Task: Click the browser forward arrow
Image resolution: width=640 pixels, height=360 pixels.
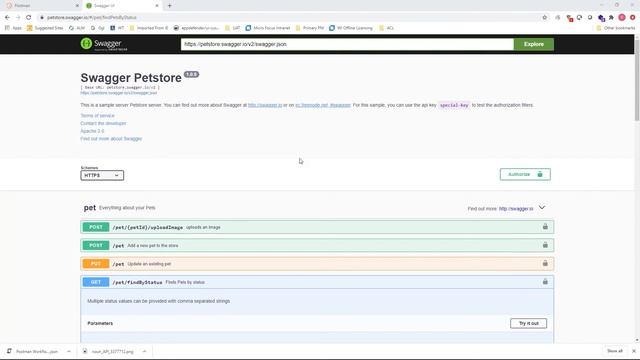Action: click(x=18, y=18)
